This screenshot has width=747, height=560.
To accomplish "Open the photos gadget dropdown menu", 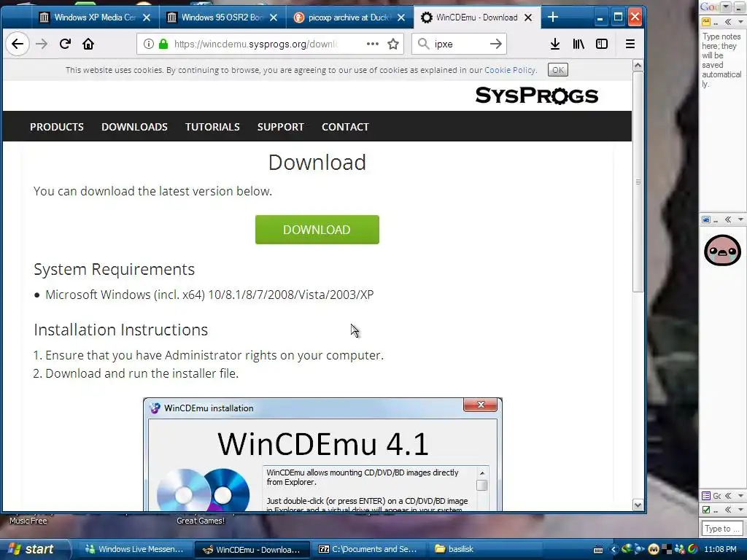I will coord(740,219).
